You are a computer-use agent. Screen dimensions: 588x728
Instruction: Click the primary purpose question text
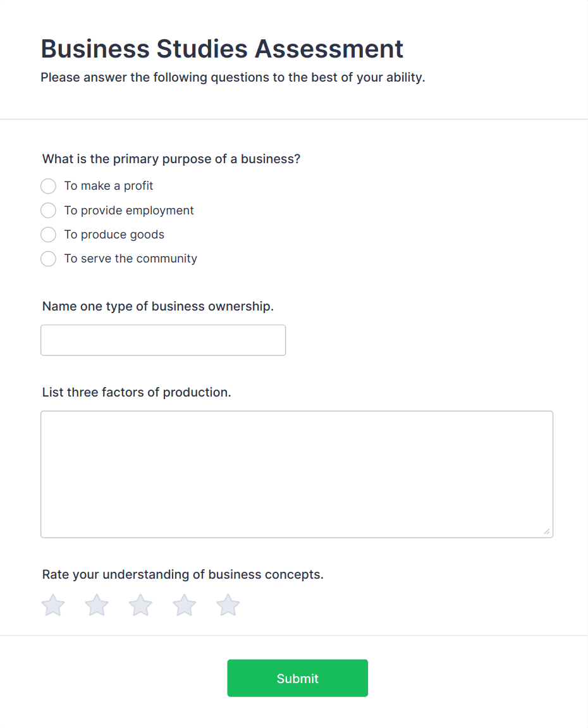point(171,159)
